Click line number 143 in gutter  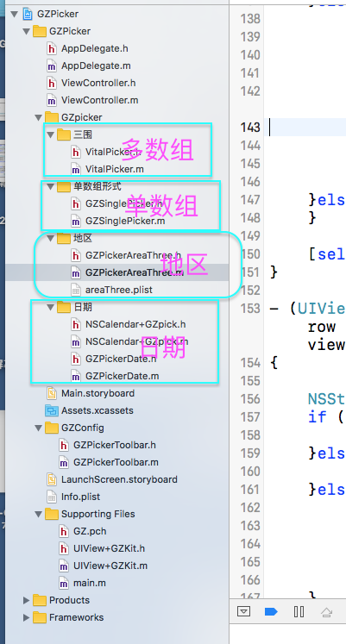click(x=250, y=128)
